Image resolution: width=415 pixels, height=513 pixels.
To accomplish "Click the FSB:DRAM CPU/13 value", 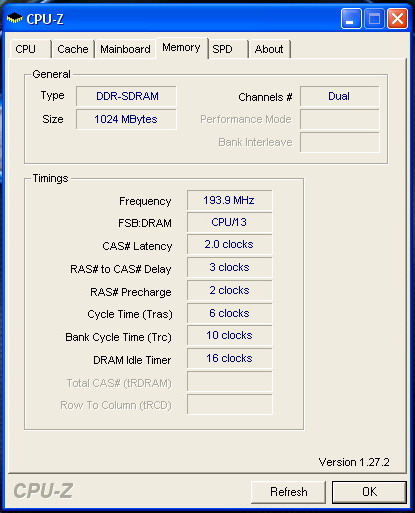I will click(x=230, y=222).
